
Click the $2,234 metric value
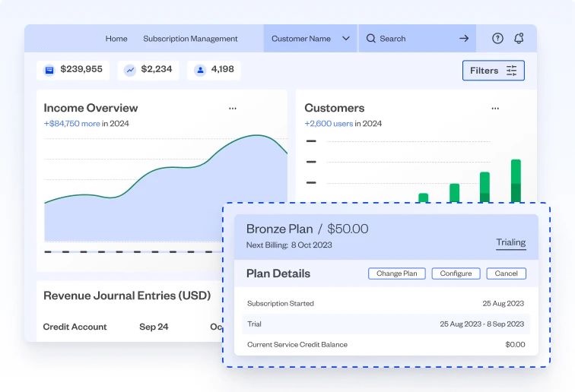pyautogui.click(x=157, y=69)
